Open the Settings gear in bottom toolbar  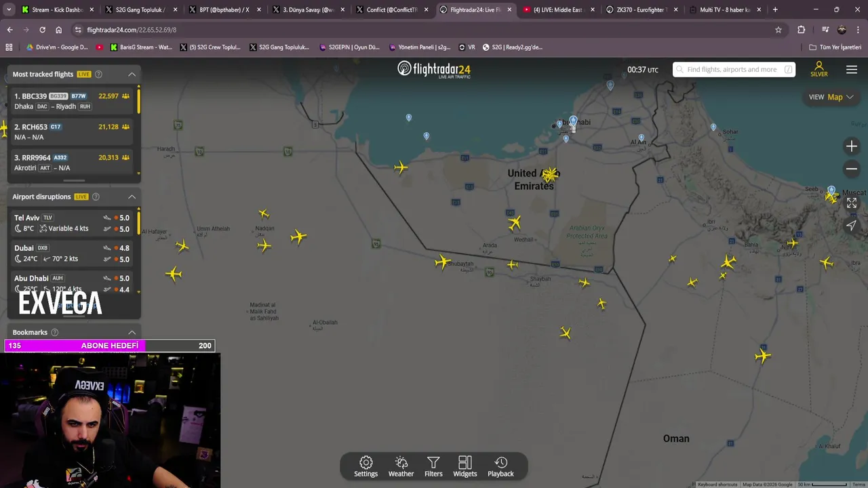click(x=366, y=466)
